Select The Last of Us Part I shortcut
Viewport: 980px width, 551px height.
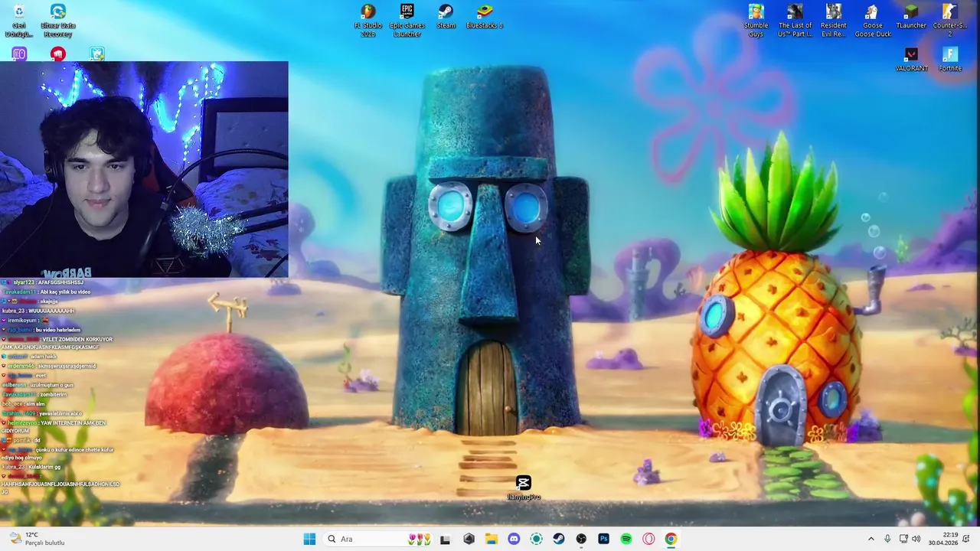[795, 20]
